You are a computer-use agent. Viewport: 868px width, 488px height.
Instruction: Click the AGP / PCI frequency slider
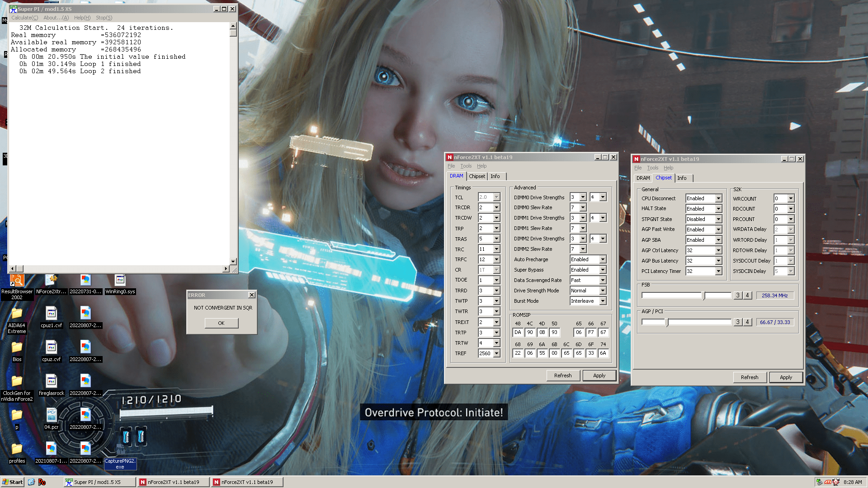click(x=686, y=322)
